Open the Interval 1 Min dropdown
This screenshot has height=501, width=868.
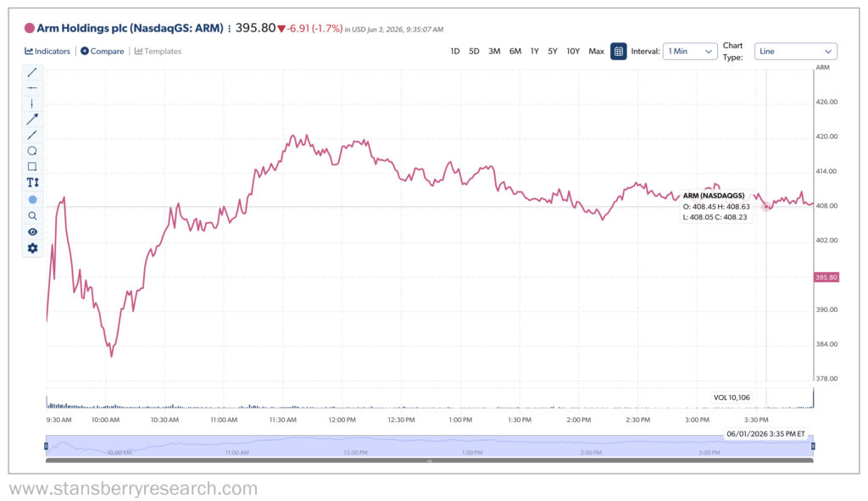pyautogui.click(x=690, y=52)
